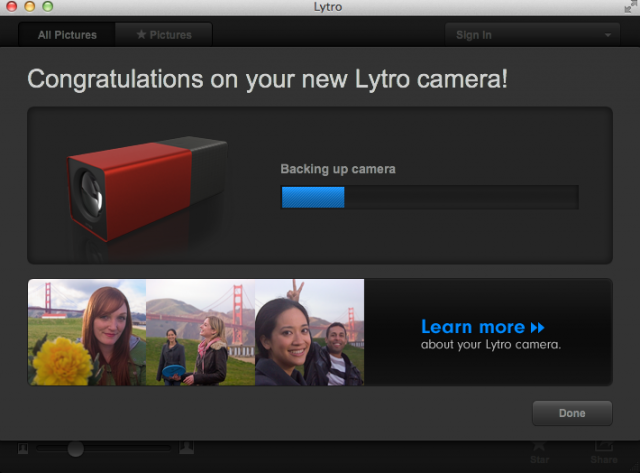
Task: Minimize the window with the yellow button
Action: [x=30, y=6]
